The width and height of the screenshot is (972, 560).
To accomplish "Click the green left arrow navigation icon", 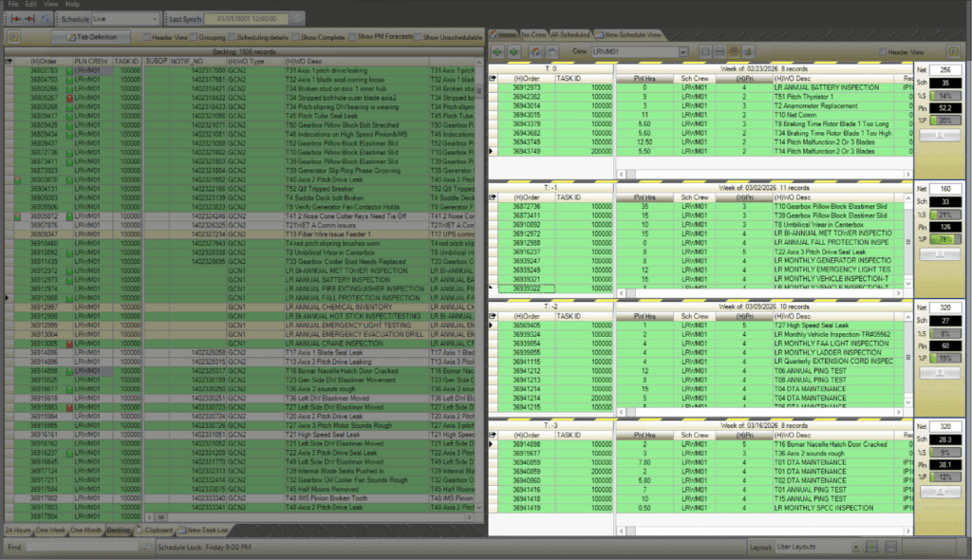I will [500, 50].
